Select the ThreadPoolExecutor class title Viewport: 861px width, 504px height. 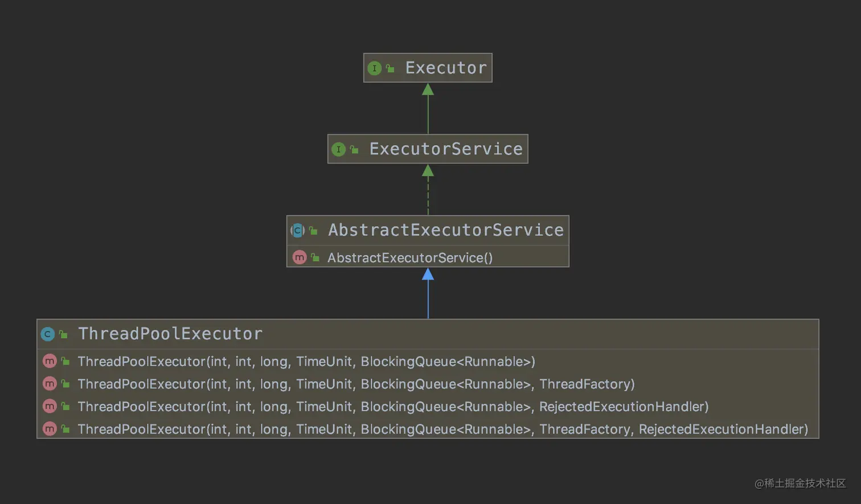pos(170,334)
